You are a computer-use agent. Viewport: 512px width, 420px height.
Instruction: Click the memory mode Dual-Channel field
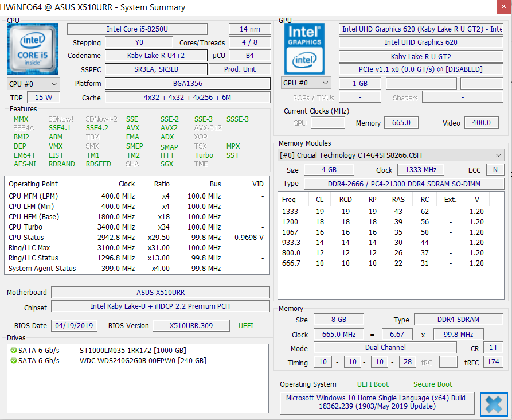coord(385,348)
